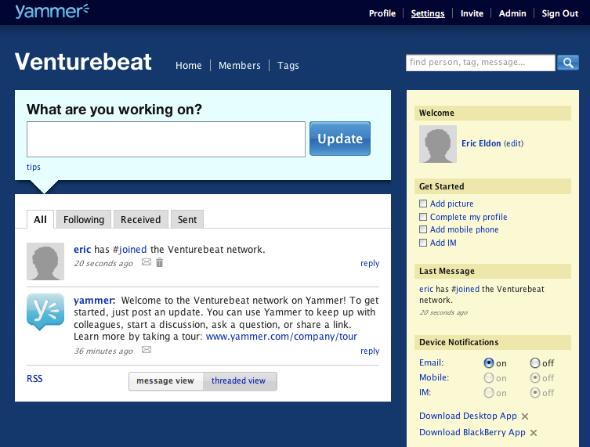Dismiss the Download Desktop App link
The image size is (590, 447).
(x=525, y=416)
